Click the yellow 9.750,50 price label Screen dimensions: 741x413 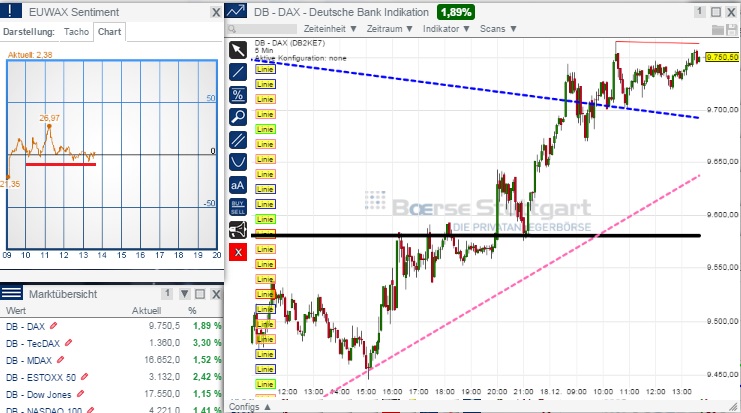pyautogui.click(x=722, y=57)
